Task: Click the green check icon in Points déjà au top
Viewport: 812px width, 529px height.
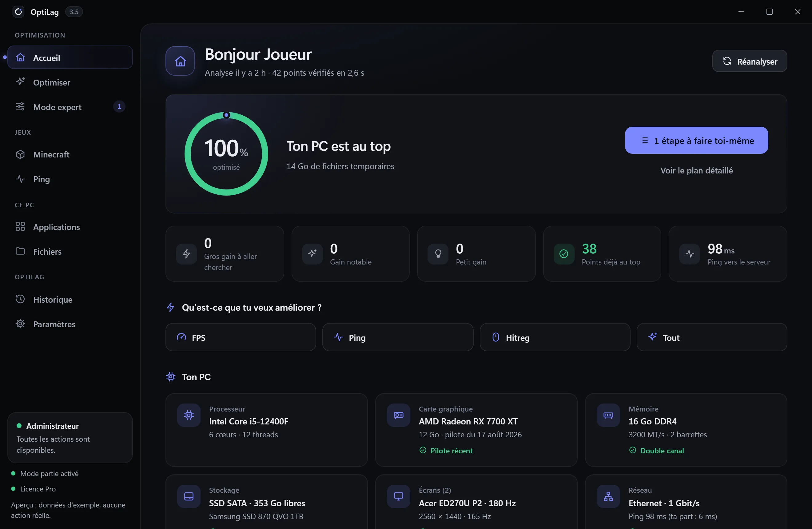Action: 564,254
